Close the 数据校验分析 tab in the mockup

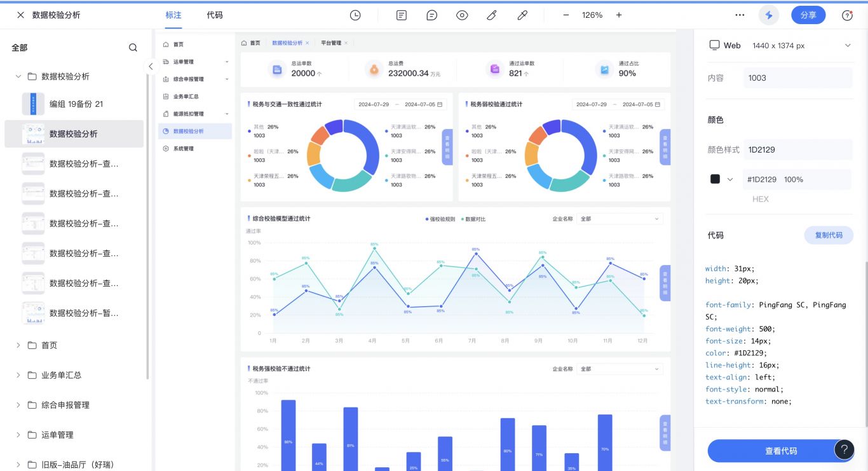307,43
